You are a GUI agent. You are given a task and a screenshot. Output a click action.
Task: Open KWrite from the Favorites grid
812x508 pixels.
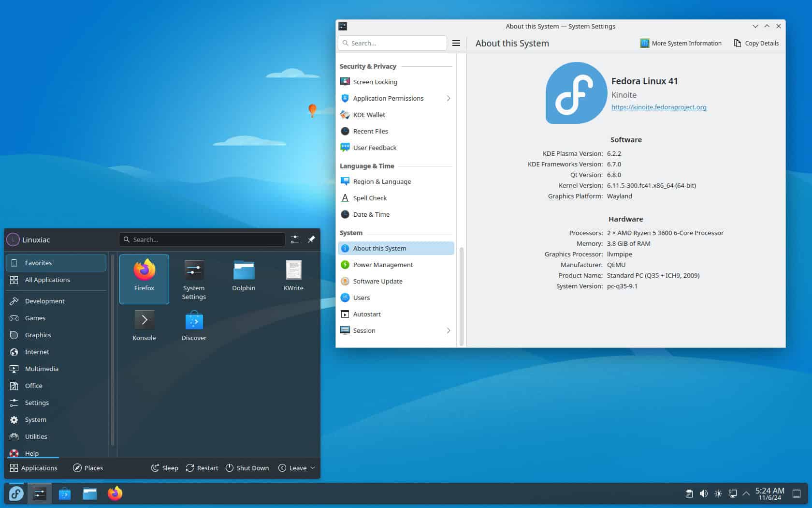(293, 276)
